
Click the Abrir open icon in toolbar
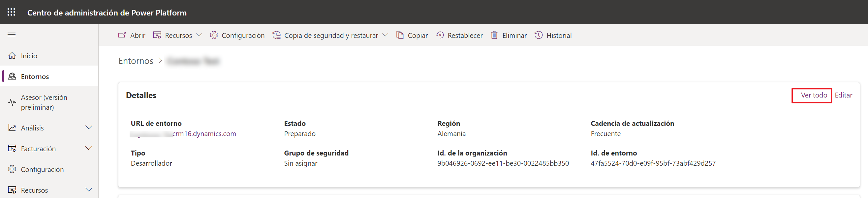pyautogui.click(x=122, y=35)
